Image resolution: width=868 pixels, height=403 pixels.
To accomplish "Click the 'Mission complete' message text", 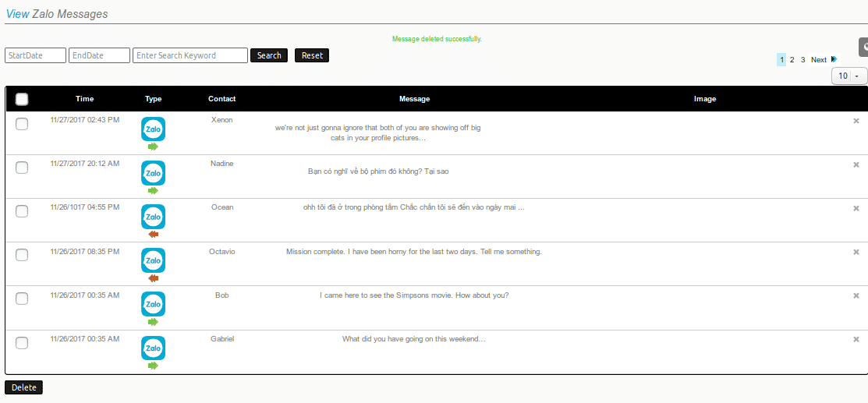I will 414,252.
